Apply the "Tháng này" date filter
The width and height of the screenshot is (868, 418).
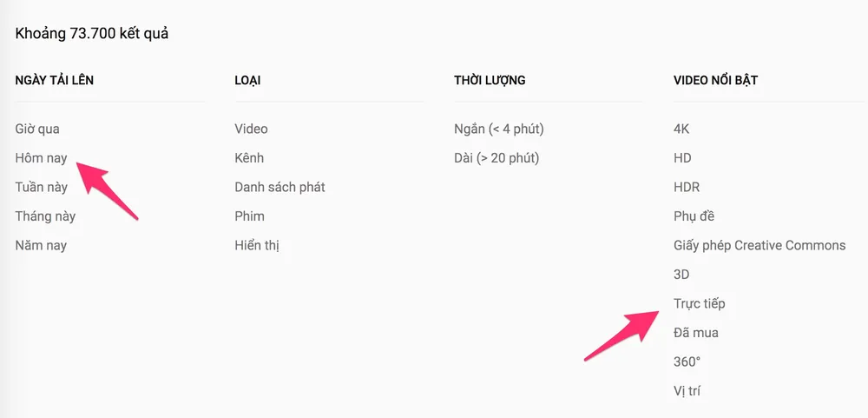tap(45, 216)
